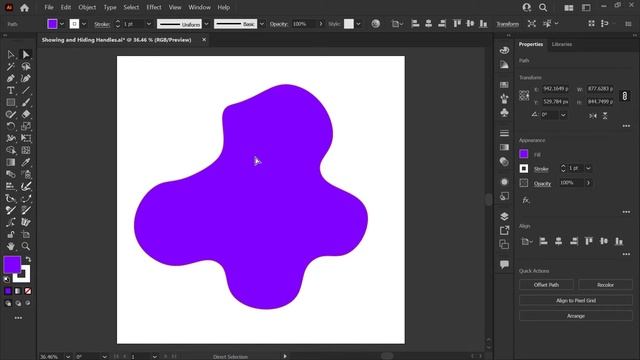This screenshot has height=360, width=640.
Task: Select the Rectangle tool
Action: pos(11,102)
